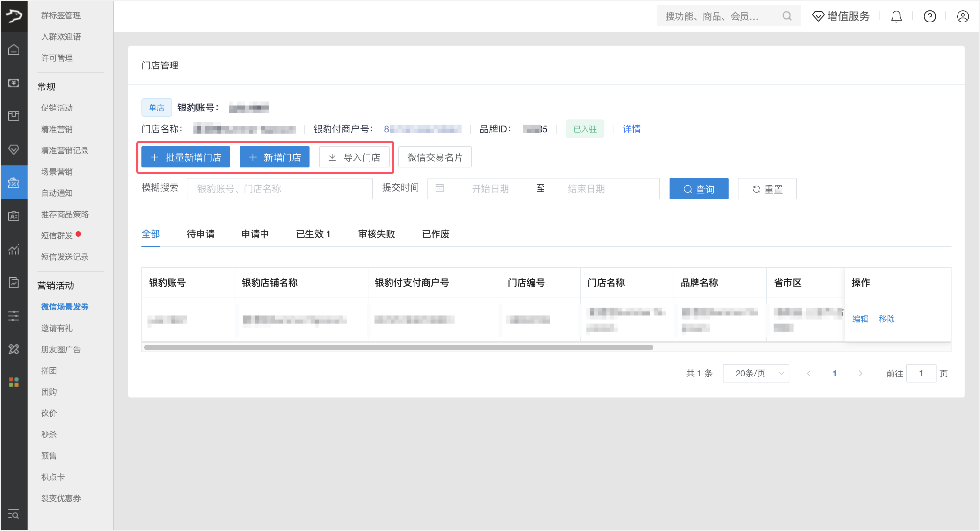
Task: Click the home icon in left sidebar
Action: [x=14, y=50]
